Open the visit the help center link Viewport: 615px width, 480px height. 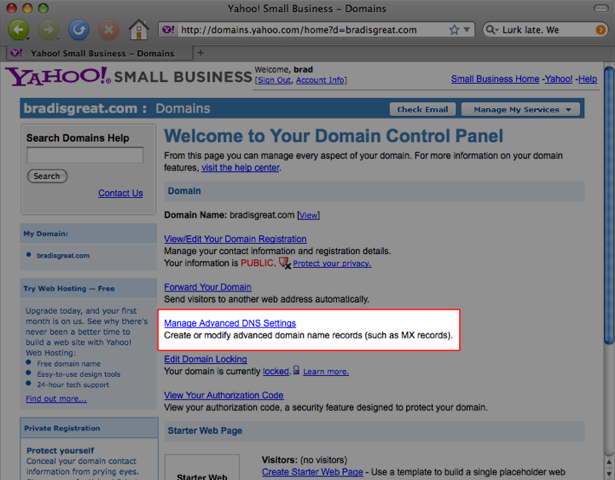click(240, 168)
